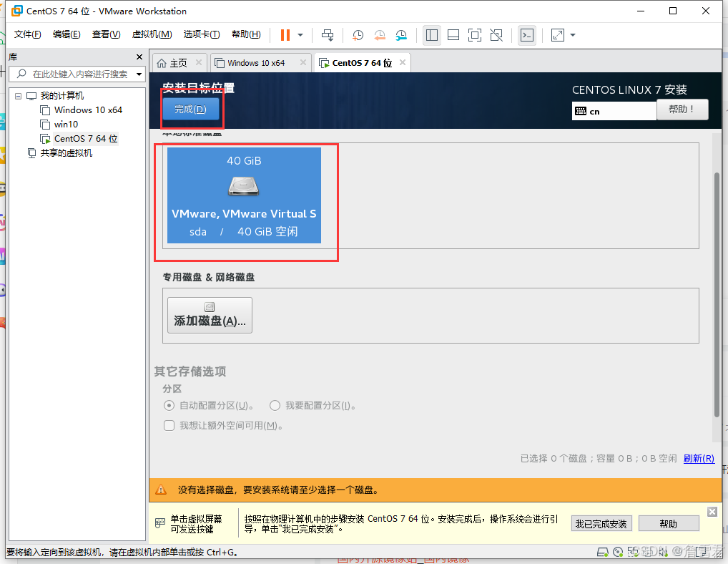Close the CentOS 7 64 位 tab
Image resolution: width=728 pixels, height=564 pixels.
coord(403,62)
